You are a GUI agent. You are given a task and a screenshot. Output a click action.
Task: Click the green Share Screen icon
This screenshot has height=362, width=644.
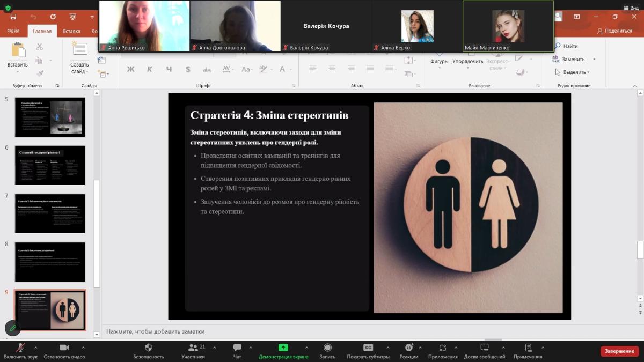click(283, 348)
